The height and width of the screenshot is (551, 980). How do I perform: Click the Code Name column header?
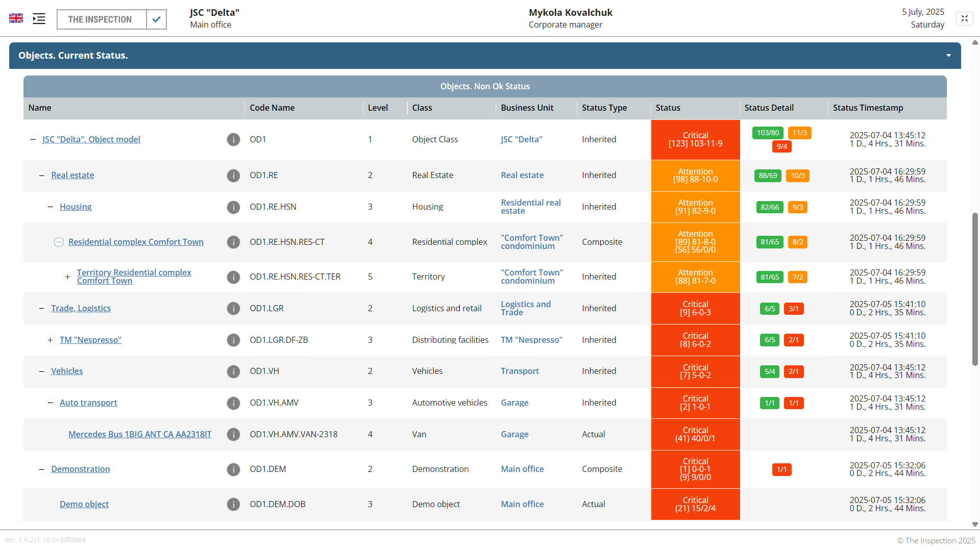click(272, 108)
